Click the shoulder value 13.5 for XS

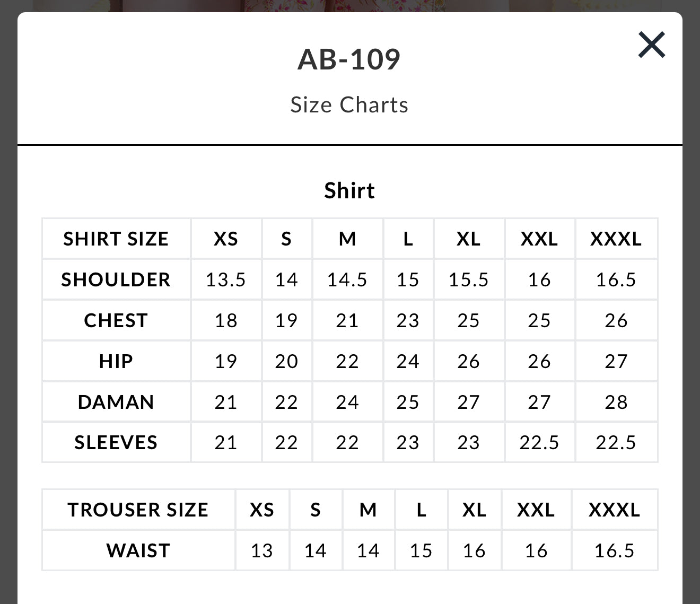(x=226, y=279)
